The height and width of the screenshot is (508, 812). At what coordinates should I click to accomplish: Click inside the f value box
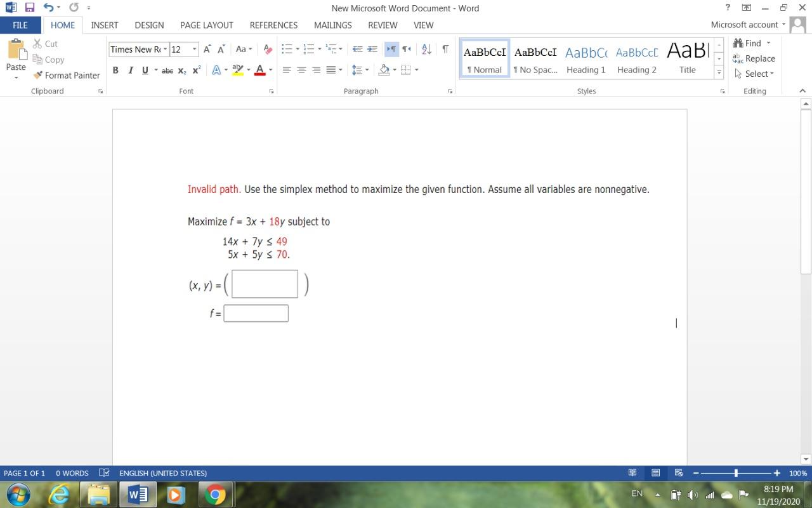256,312
